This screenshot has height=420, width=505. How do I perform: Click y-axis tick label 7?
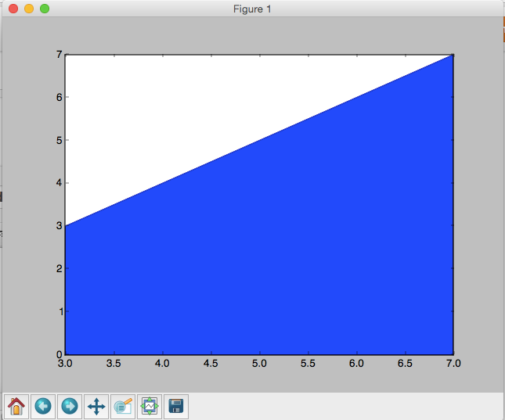click(x=59, y=55)
